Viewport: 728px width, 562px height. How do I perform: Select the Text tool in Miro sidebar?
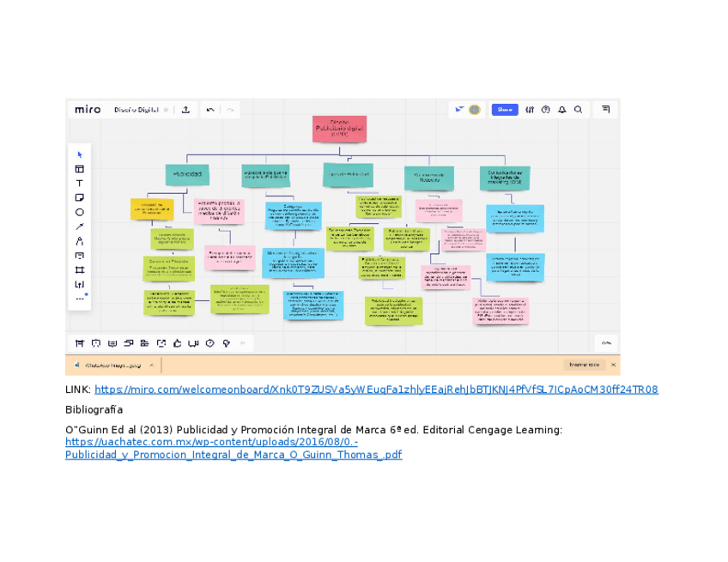79,184
